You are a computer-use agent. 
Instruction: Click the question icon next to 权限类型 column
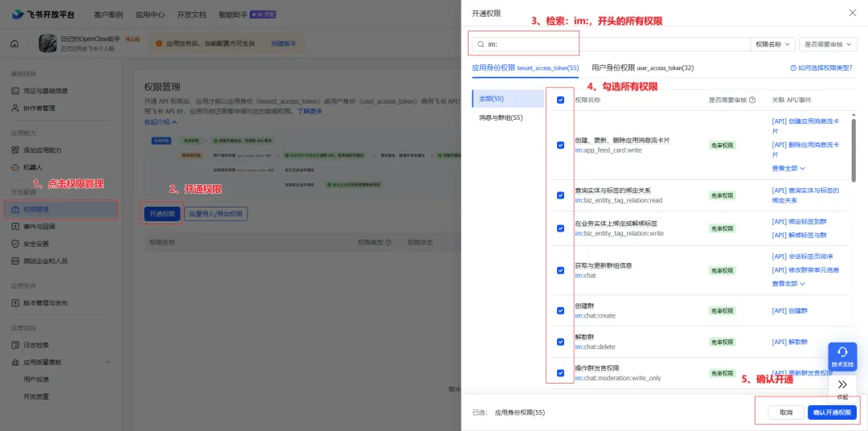click(x=388, y=243)
